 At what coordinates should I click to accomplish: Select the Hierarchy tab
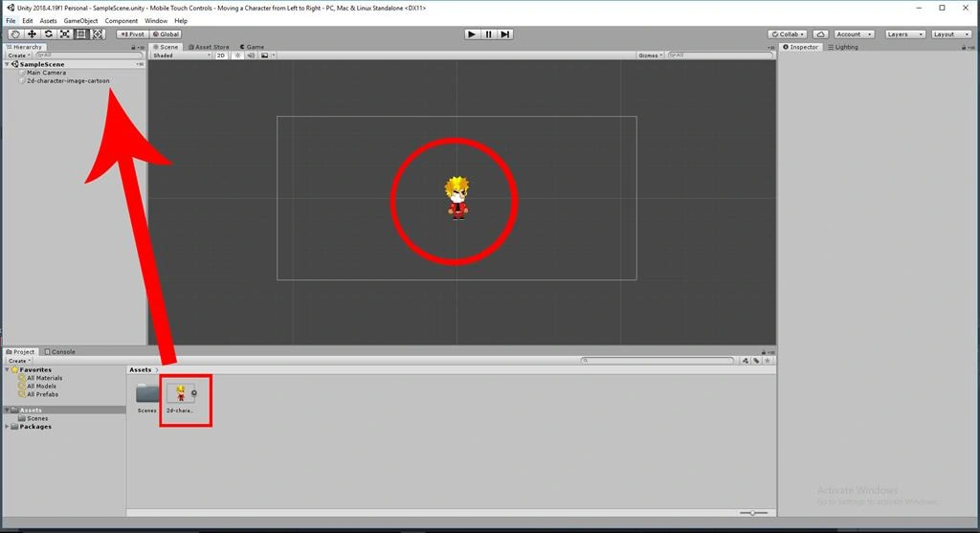pos(24,47)
